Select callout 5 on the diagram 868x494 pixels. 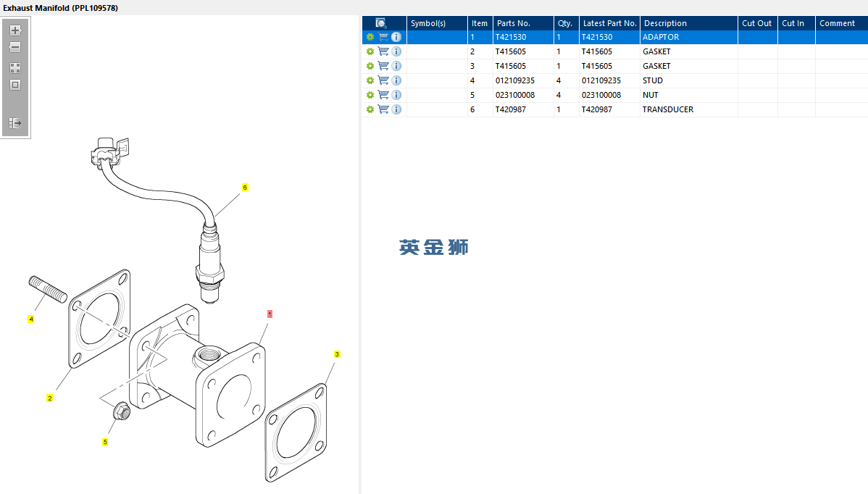[x=105, y=442]
